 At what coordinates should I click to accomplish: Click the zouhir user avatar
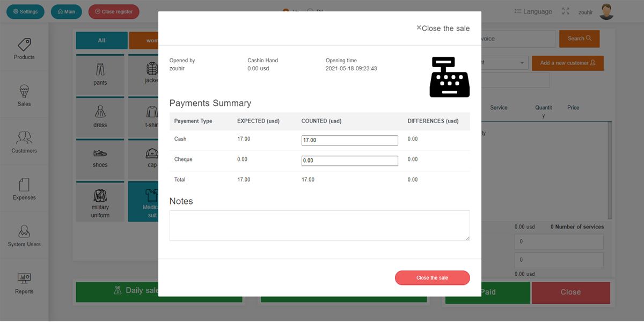pos(606,11)
